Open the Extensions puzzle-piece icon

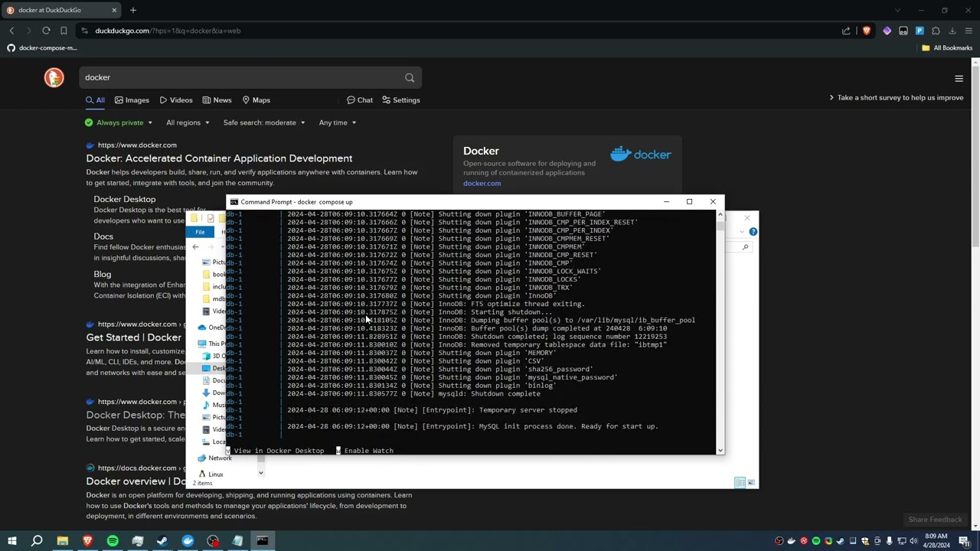click(936, 31)
